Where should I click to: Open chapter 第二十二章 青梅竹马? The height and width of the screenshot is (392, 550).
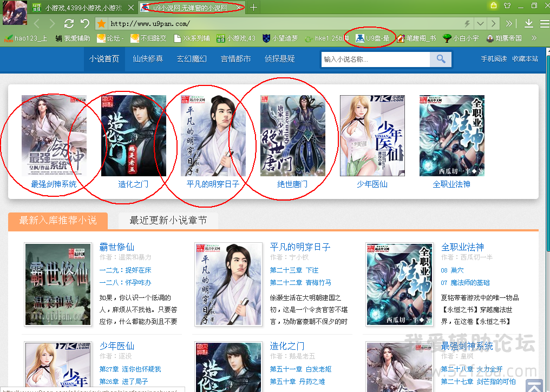[x=300, y=282]
